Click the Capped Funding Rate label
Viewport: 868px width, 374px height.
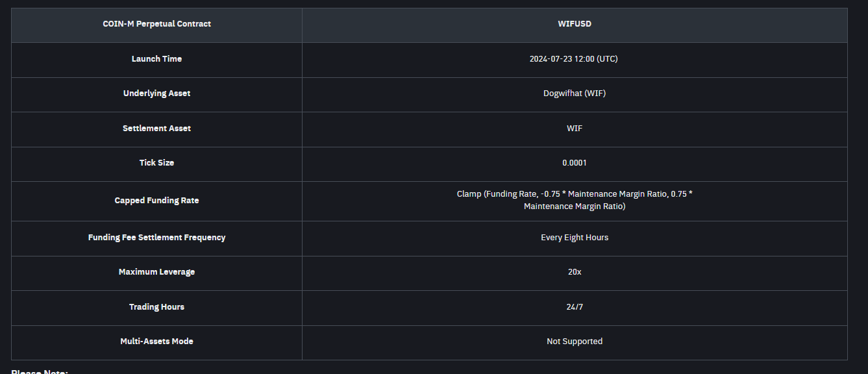[x=156, y=201]
